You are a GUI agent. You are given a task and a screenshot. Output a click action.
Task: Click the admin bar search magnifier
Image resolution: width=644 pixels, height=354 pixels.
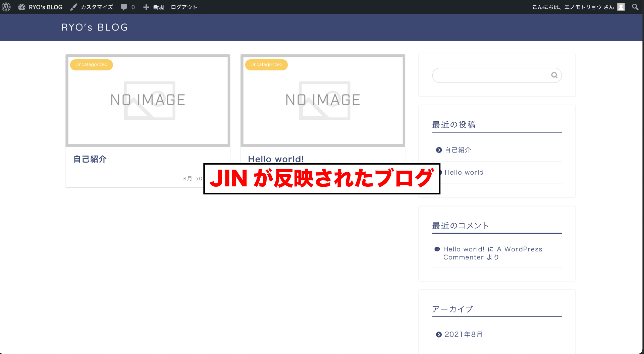(x=635, y=7)
